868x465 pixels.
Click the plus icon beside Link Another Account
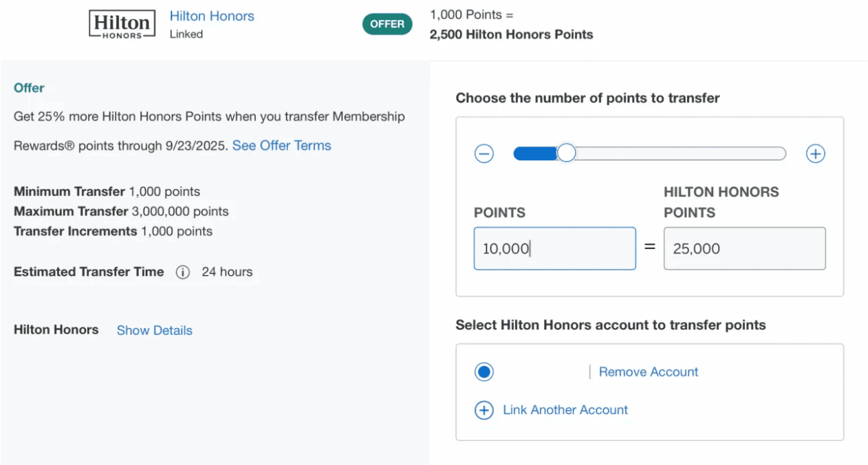[484, 409]
